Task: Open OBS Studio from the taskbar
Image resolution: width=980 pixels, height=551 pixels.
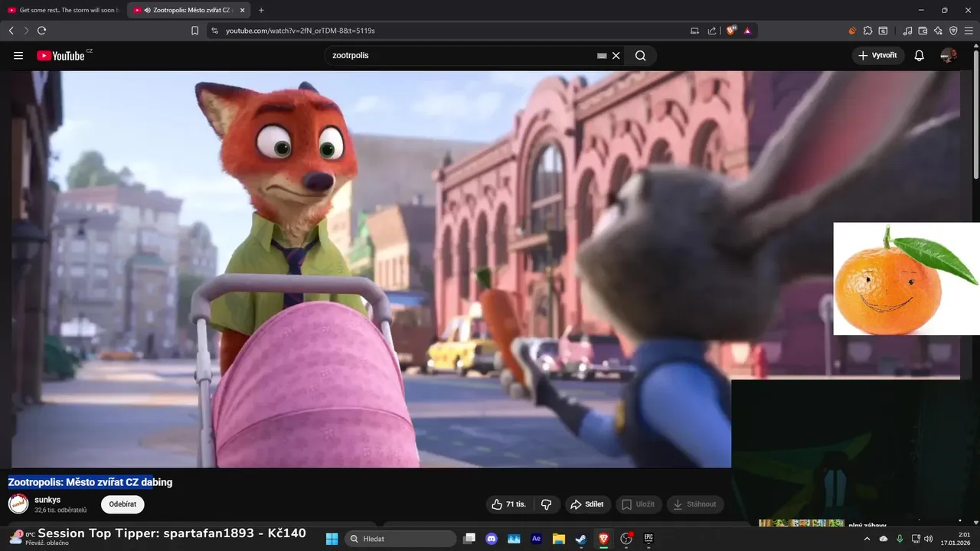Action: pyautogui.click(x=626, y=539)
